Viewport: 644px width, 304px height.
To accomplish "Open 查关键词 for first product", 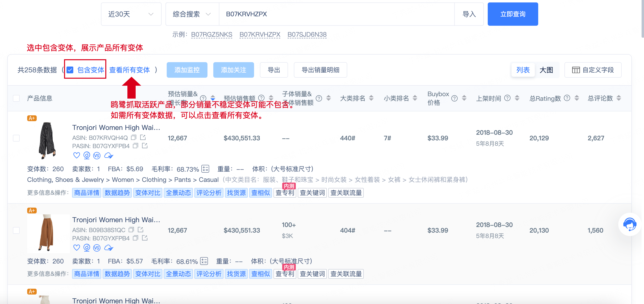I will [x=312, y=193].
